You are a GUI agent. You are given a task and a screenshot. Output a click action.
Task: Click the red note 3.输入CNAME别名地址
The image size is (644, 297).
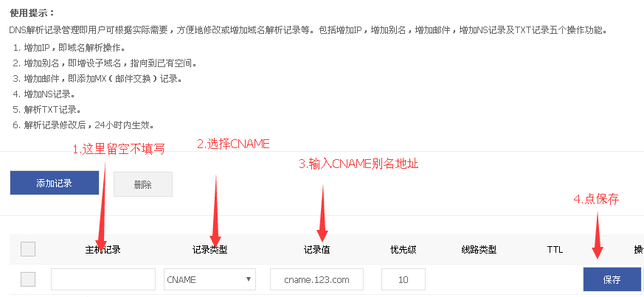pyautogui.click(x=359, y=164)
